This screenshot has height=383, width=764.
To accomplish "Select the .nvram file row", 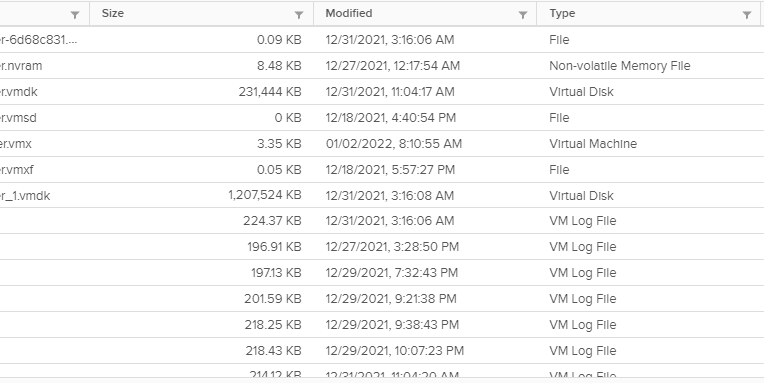I will click(382, 66).
